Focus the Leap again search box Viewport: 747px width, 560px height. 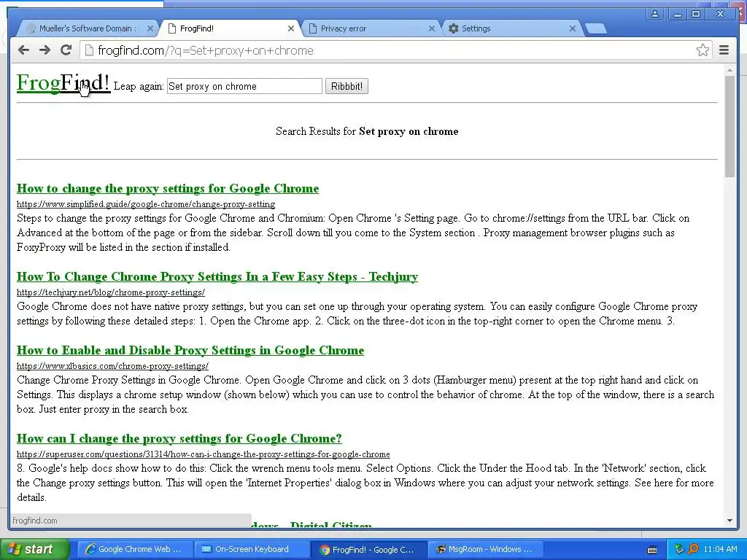(244, 86)
